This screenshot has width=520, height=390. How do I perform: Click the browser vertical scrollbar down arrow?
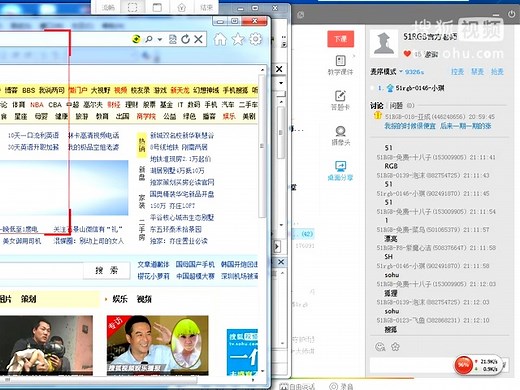pyautogui.click(x=262, y=371)
